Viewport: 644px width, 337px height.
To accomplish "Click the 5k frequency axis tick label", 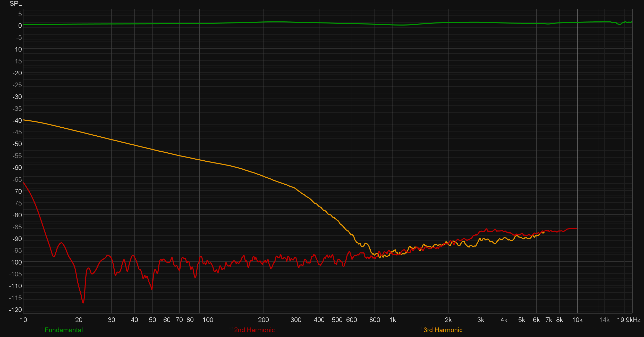I will click(x=522, y=320).
